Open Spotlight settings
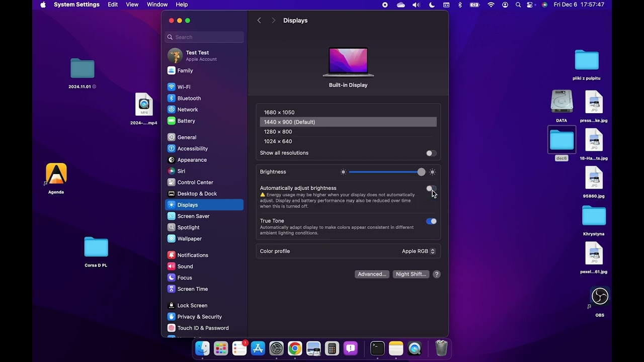This screenshot has height=362, width=644. [204, 228]
